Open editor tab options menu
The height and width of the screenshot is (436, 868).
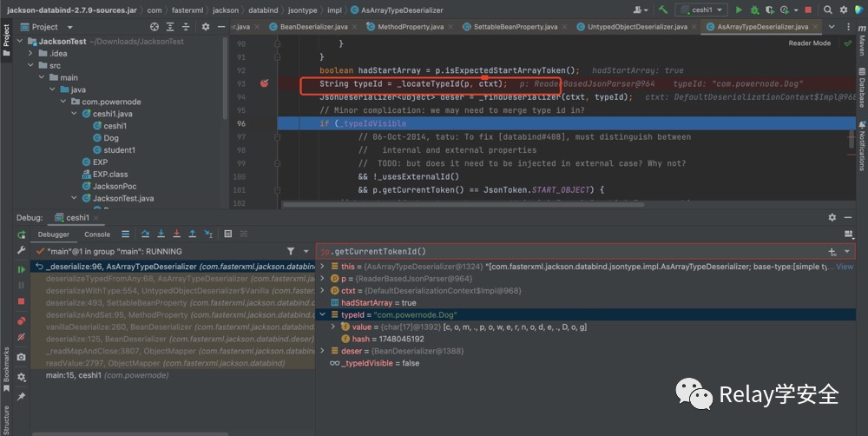848,27
